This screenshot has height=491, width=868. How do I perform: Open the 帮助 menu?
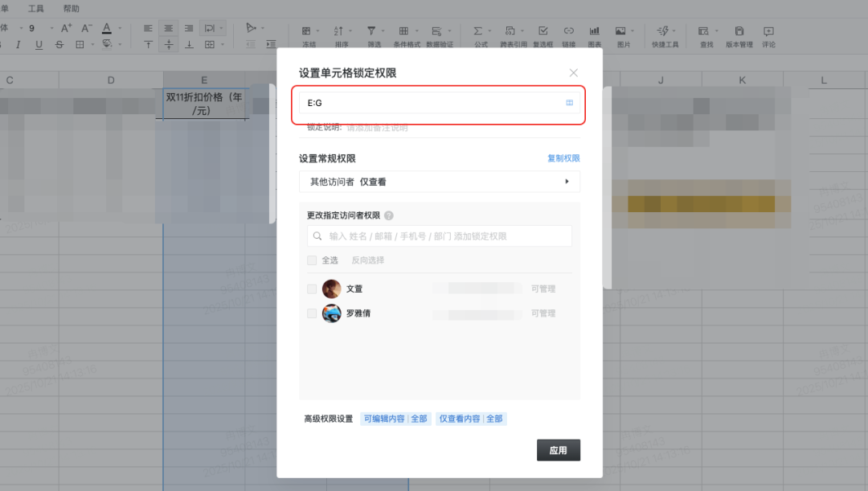click(x=72, y=9)
